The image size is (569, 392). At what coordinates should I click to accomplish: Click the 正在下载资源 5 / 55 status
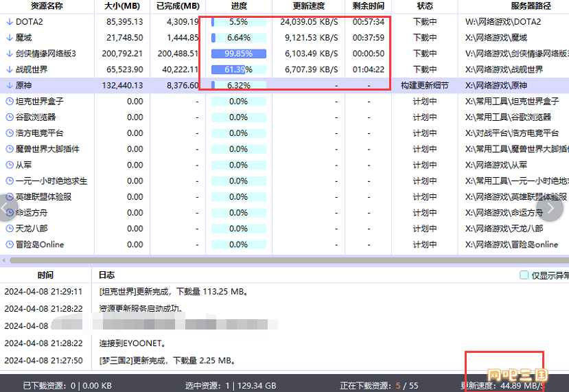coord(379,385)
